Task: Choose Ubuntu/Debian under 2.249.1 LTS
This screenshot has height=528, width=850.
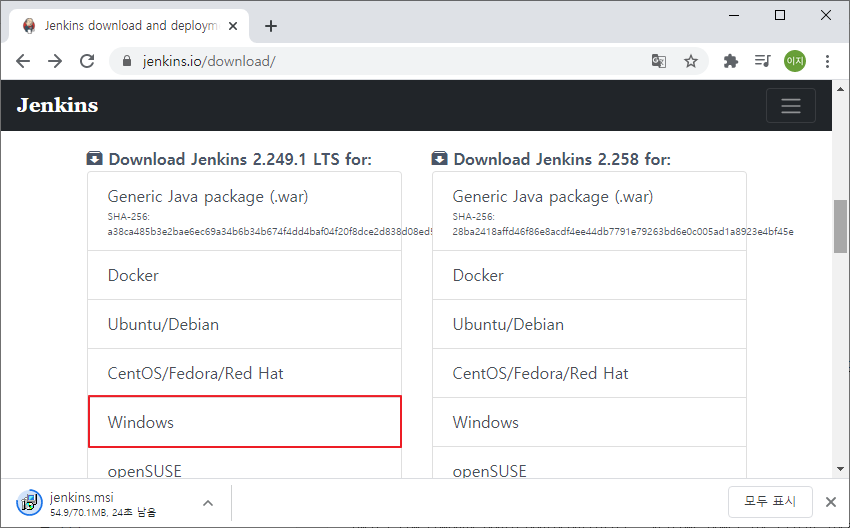Action: 244,324
